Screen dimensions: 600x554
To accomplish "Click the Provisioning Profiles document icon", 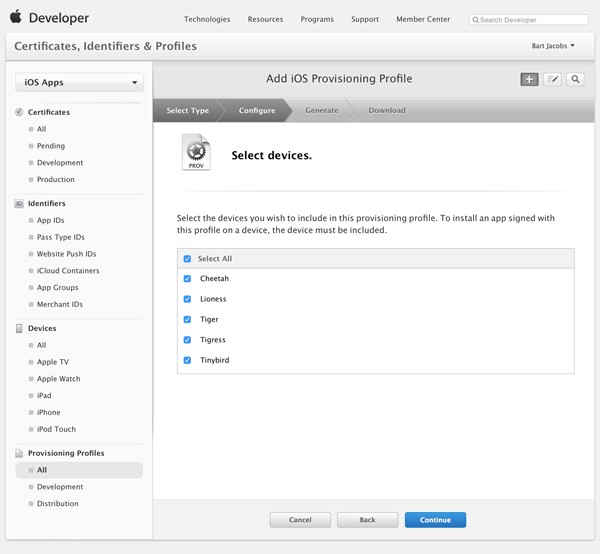I will tap(19, 453).
